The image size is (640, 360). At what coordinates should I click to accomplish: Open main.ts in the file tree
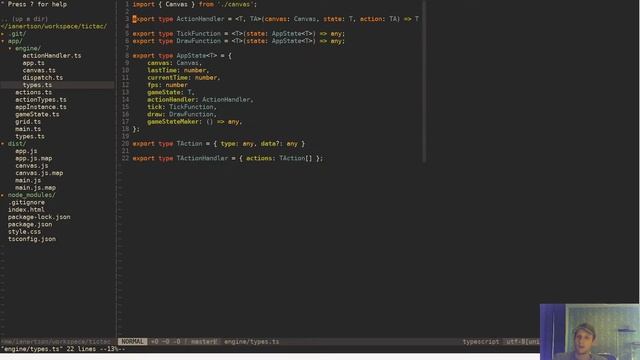pyautogui.click(x=28, y=129)
